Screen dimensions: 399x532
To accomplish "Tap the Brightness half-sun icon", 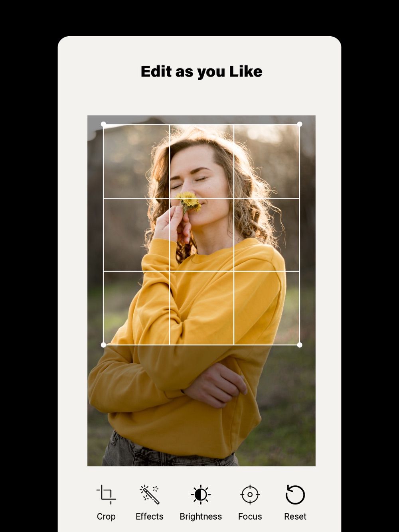I will pyautogui.click(x=201, y=495).
